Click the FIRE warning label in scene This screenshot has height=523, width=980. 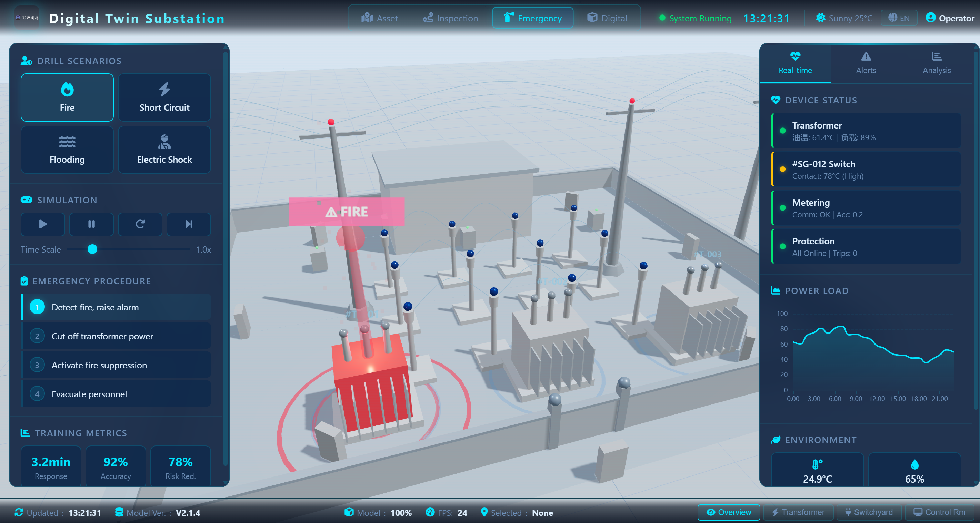point(347,212)
